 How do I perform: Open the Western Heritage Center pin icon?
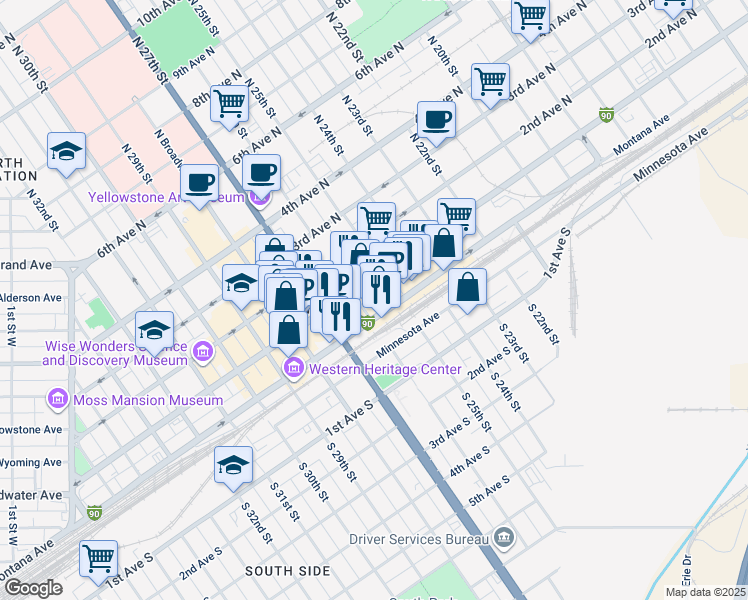(294, 369)
